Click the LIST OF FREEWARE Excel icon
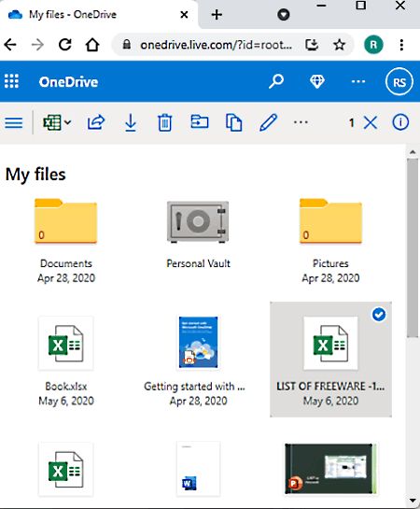Viewport: 420px width, 509px height. tap(330, 344)
